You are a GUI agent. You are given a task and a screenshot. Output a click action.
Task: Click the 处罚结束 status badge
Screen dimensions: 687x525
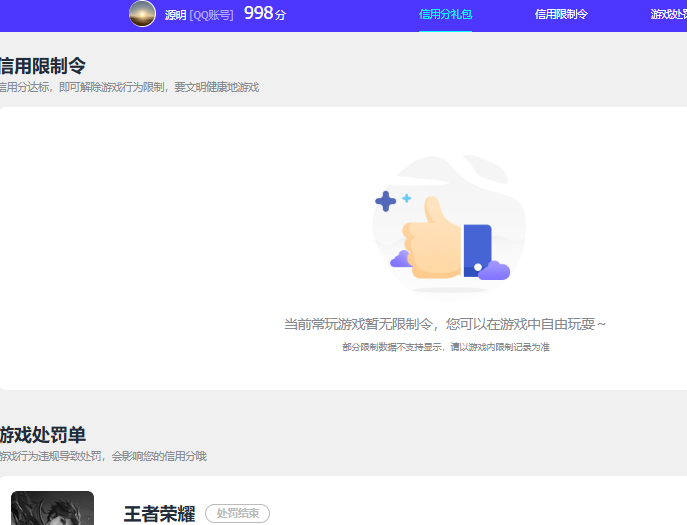coord(237,513)
